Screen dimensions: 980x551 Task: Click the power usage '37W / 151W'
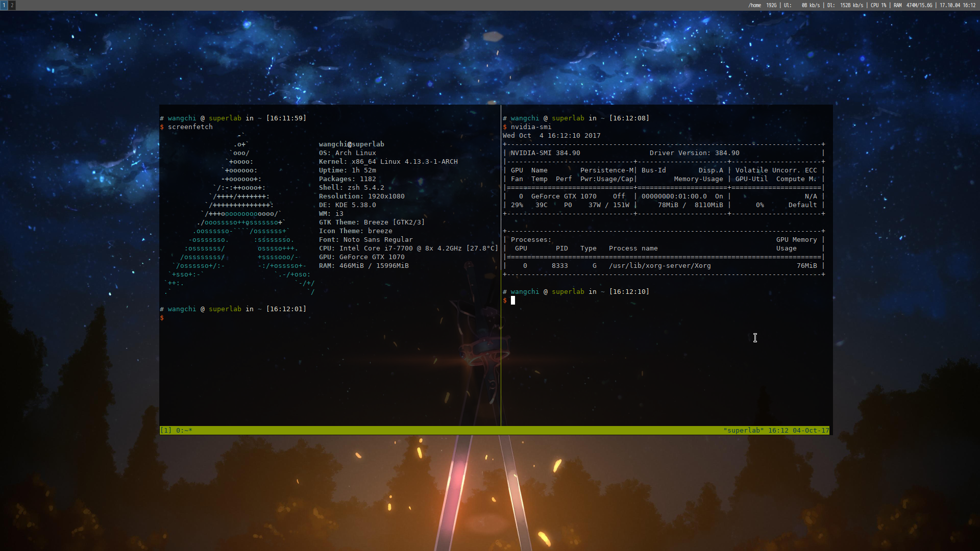(x=608, y=205)
